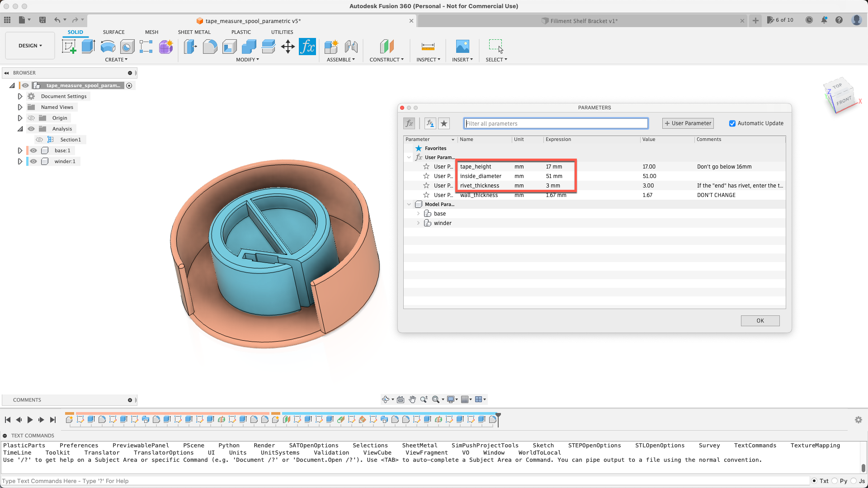
Task: Favorite the tape_height parameter star
Action: (425, 166)
